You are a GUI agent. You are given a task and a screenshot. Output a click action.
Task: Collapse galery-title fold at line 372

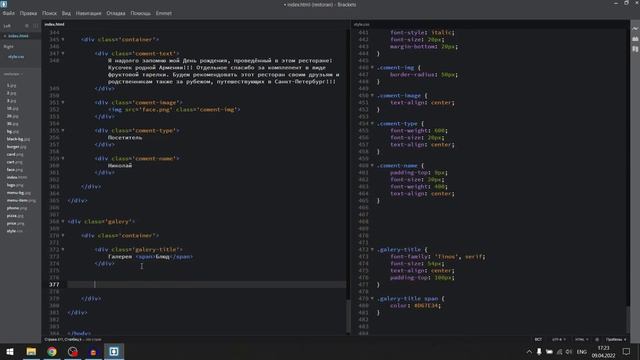pyautogui.click(x=63, y=249)
